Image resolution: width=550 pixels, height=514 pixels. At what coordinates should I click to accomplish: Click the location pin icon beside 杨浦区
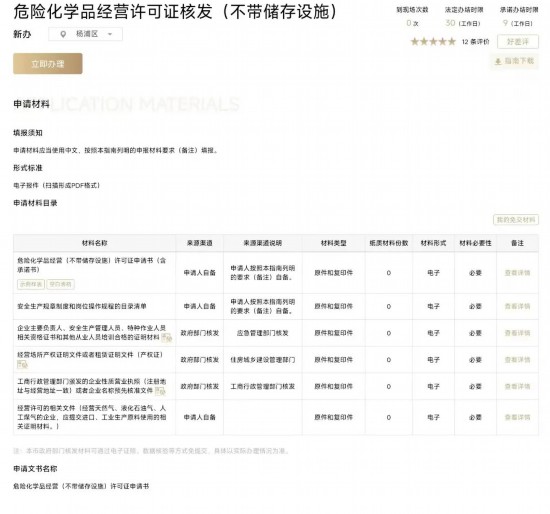coord(63,34)
